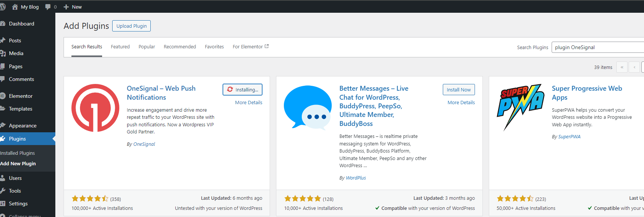
Task: Go to Installed Plugins submenu
Action: tap(18, 153)
